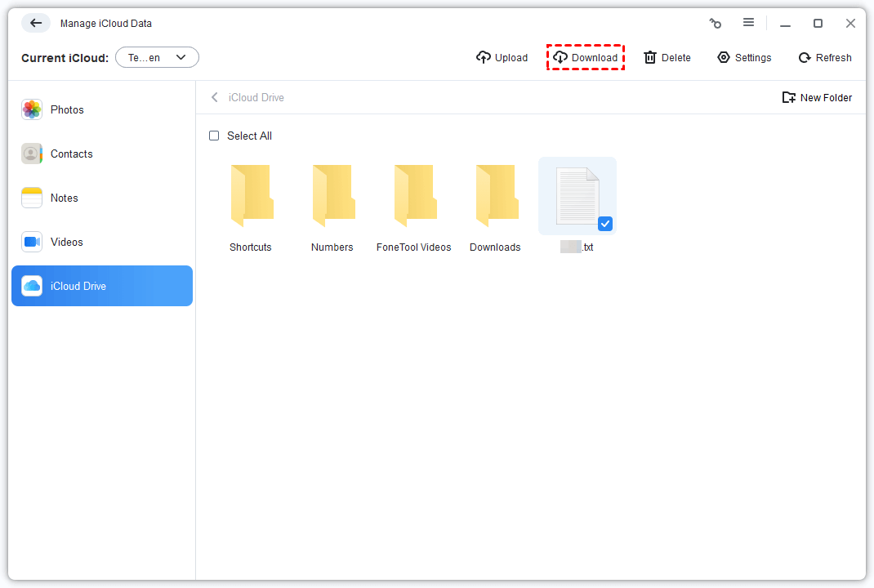Click the Delete trash icon
Screen dimensions: 874x588
(x=650, y=57)
